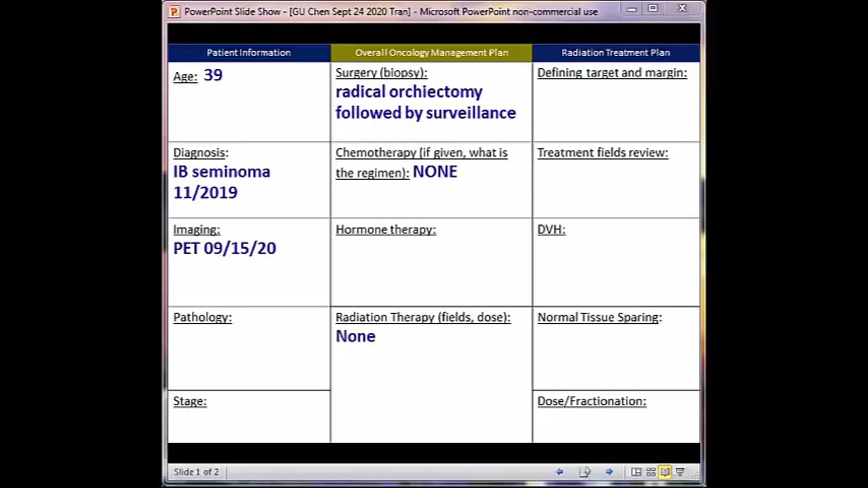Select the highlighted Reading View icon
This screenshot has width=868, height=488.
click(665, 472)
